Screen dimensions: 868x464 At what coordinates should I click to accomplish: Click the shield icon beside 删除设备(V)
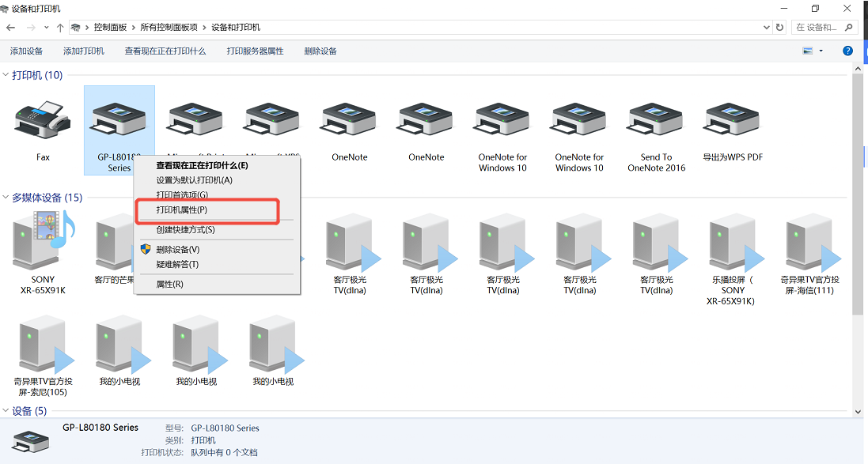click(145, 250)
